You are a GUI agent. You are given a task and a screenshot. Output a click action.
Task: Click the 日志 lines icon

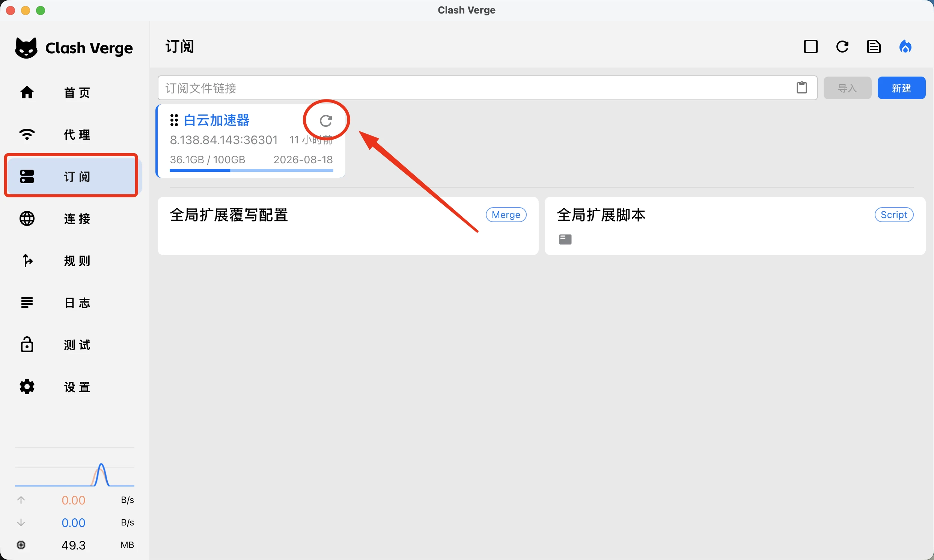27,303
